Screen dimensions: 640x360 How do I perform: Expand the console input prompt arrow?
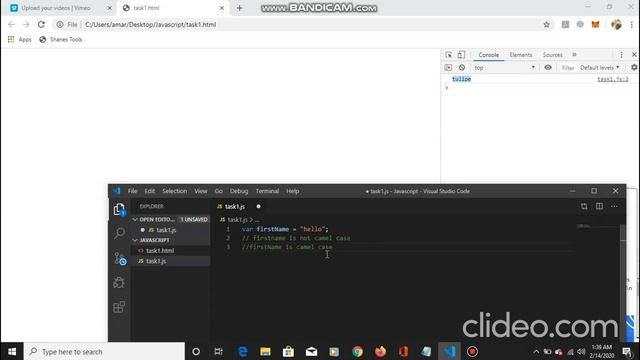(447, 88)
